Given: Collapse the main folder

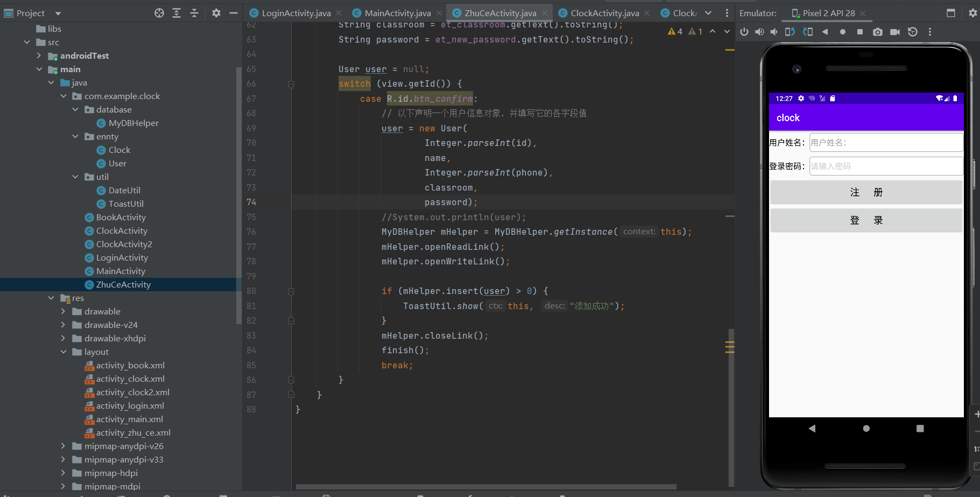Looking at the screenshot, I should pyautogui.click(x=39, y=69).
